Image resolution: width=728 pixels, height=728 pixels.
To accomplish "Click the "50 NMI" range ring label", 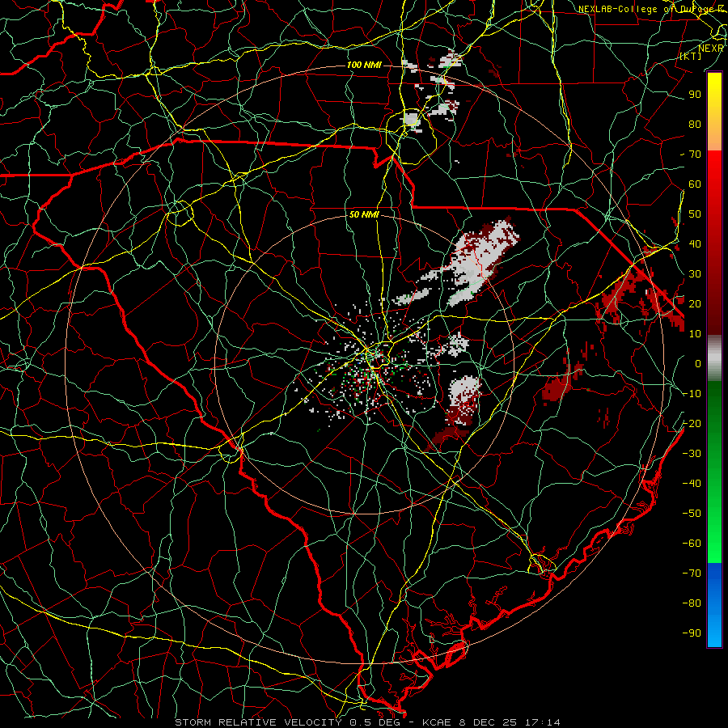I will tap(364, 214).
